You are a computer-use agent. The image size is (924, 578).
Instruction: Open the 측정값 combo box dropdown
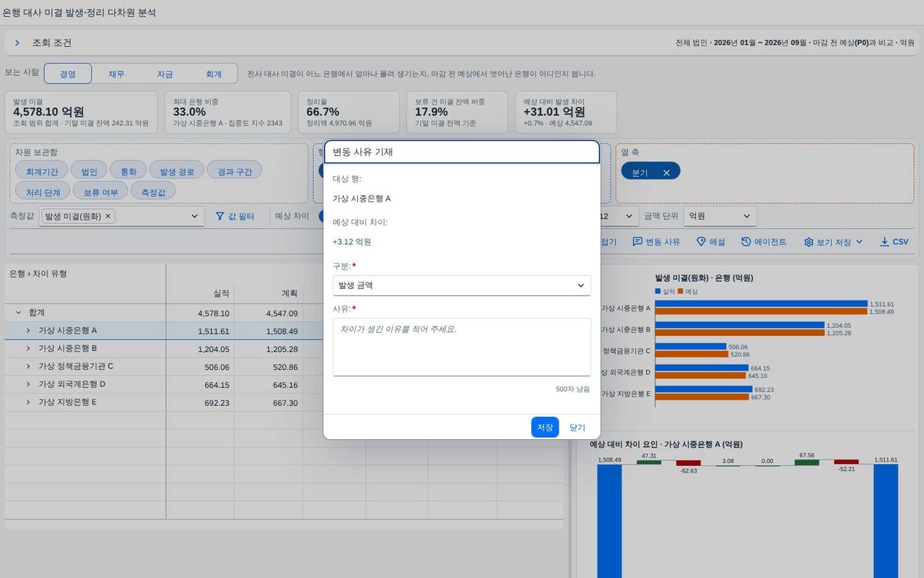tap(193, 216)
